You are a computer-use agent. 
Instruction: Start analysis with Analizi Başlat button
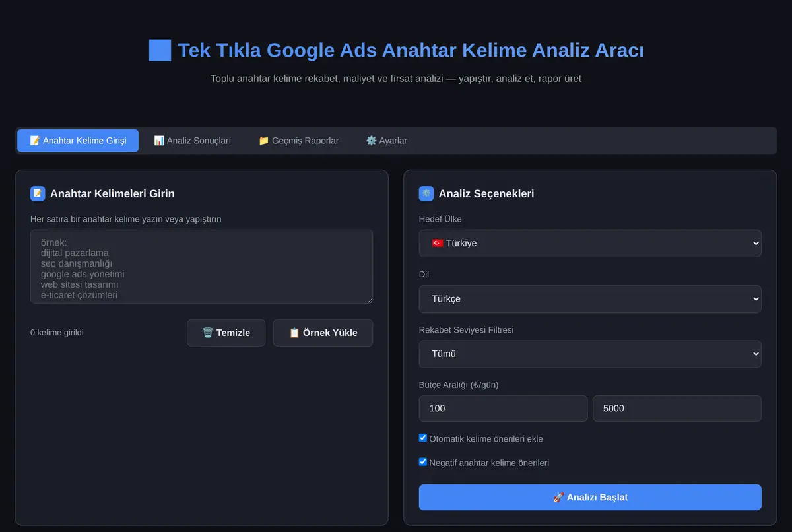(x=590, y=497)
